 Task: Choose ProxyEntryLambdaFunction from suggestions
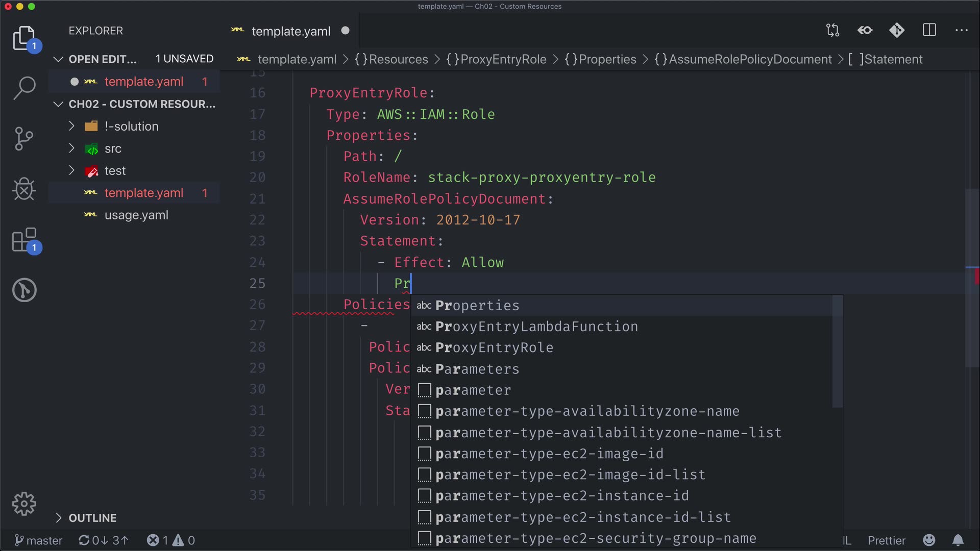(x=536, y=327)
